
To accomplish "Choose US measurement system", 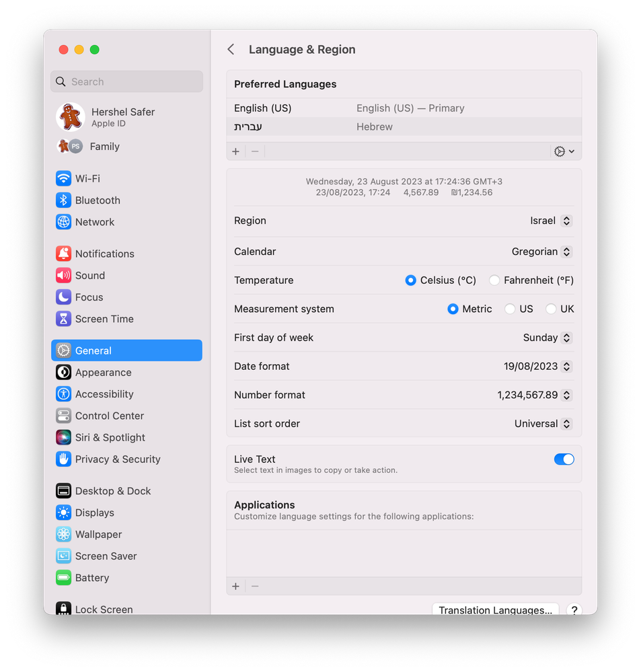I will (509, 309).
